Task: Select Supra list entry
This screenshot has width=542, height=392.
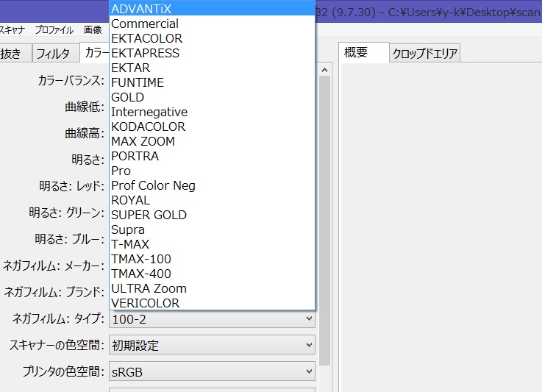Action: click(x=213, y=229)
